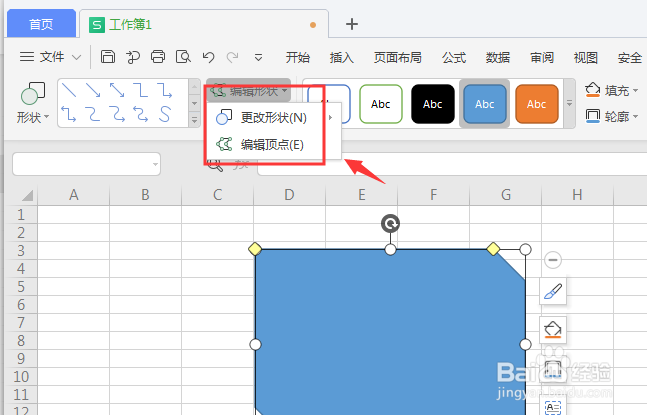Apply the orange fill Abc style
Viewport: 647px width, 415px height.
coord(536,104)
